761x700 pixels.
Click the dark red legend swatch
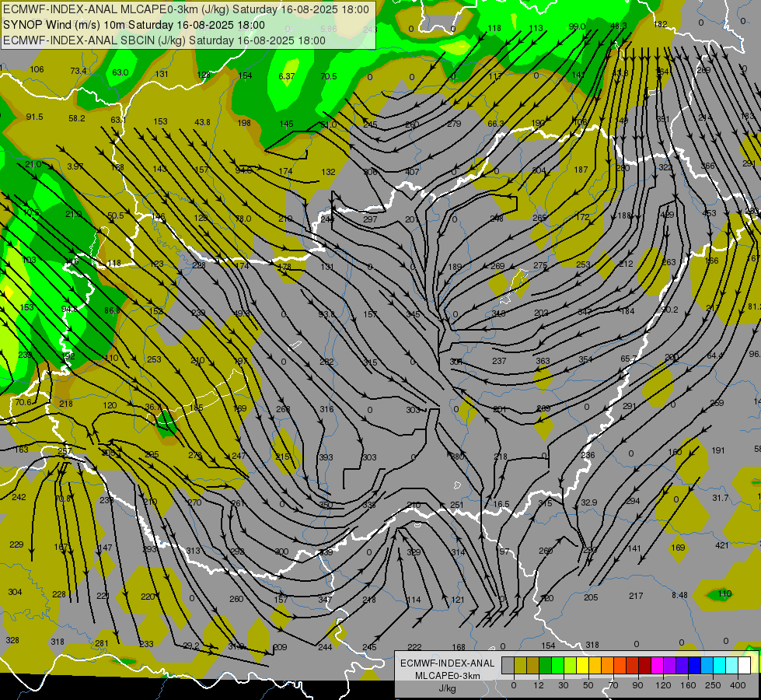[x=645, y=666]
